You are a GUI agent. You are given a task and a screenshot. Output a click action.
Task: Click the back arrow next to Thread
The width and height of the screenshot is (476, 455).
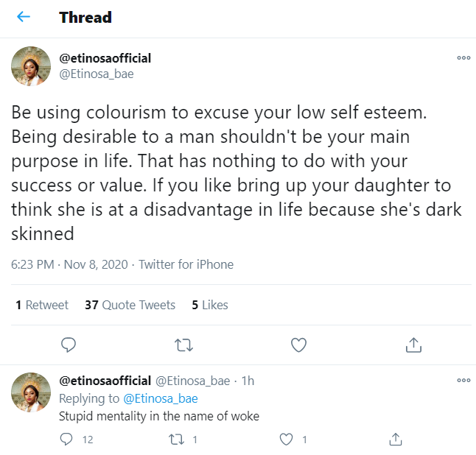pos(24,17)
